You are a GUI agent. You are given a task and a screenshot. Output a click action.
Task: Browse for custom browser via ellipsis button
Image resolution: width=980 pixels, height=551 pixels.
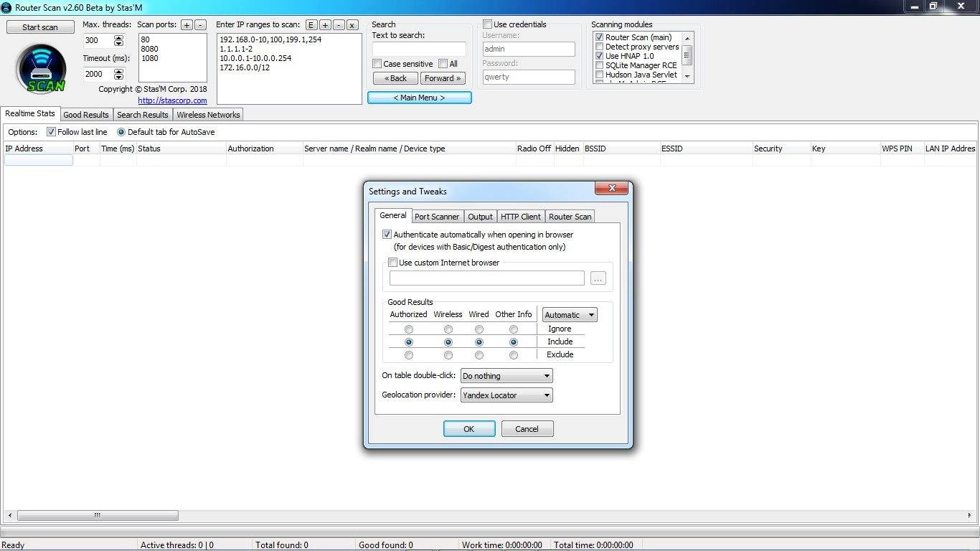point(598,278)
